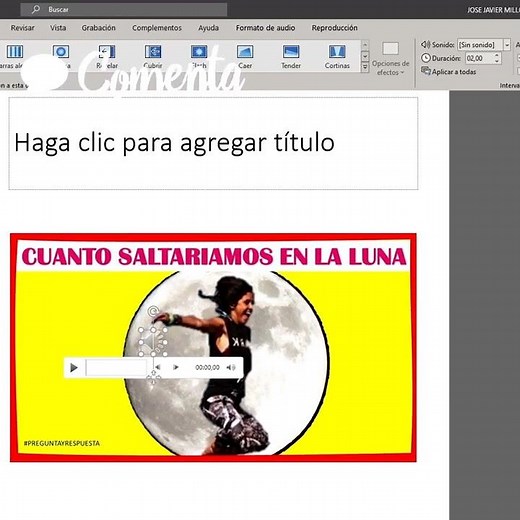Select the Barras aleatorias transition icon
520x520 pixels.
click(x=15, y=52)
